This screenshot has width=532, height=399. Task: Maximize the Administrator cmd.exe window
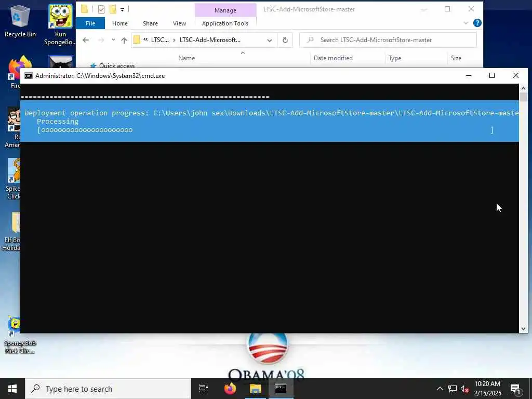coord(492,75)
